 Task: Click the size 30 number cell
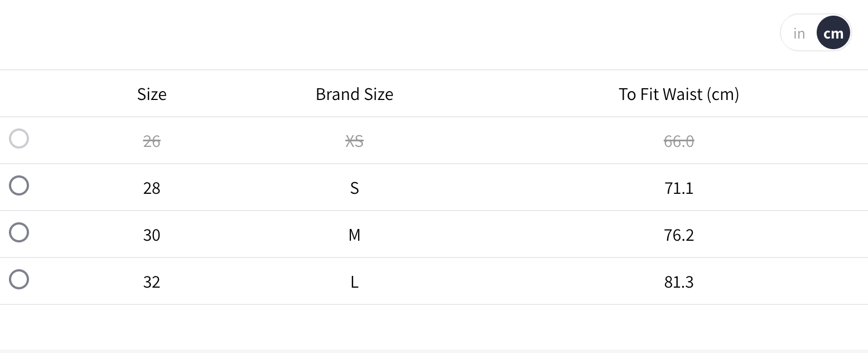point(152,235)
